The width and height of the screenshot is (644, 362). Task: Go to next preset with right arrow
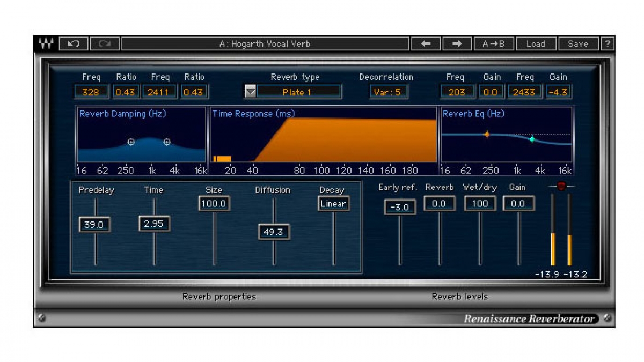(457, 44)
